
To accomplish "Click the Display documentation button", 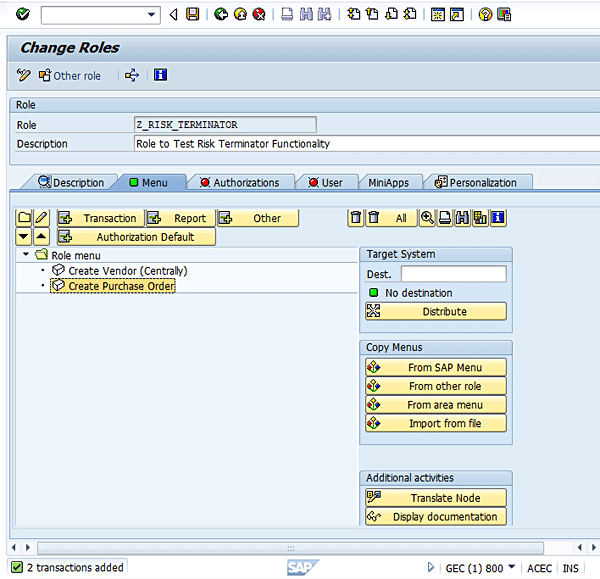I will (x=436, y=517).
